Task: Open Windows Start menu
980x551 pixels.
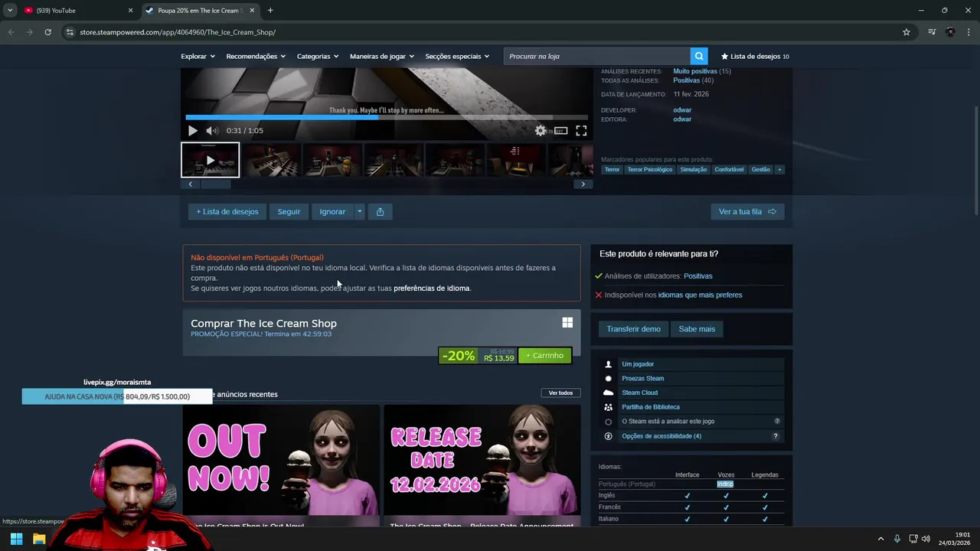Action: pos(16,539)
